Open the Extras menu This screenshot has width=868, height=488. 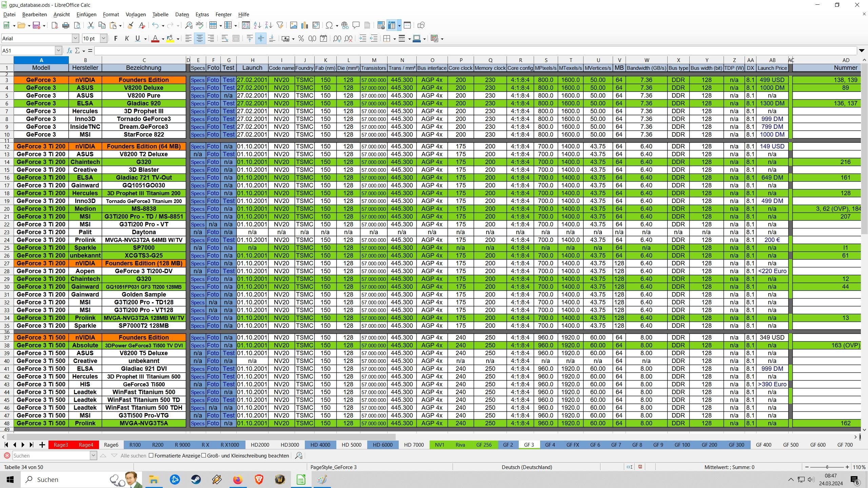(202, 15)
